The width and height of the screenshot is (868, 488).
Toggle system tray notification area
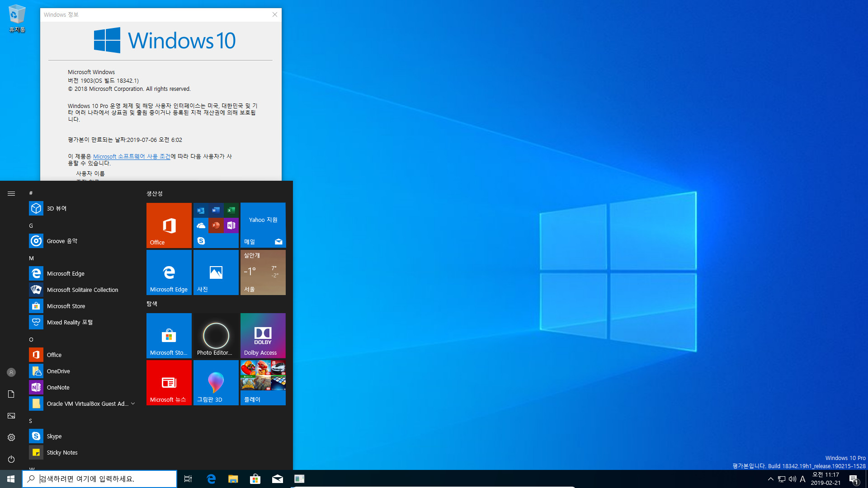(x=769, y=479)
